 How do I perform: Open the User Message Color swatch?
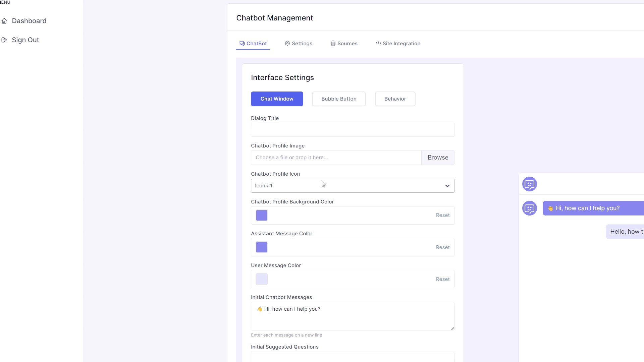click(x=262, y=279)
